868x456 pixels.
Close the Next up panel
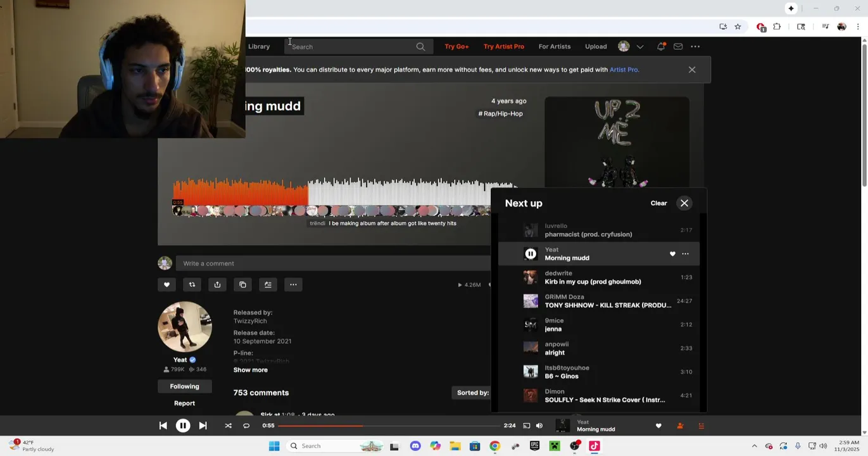click(x=684, y=203)
